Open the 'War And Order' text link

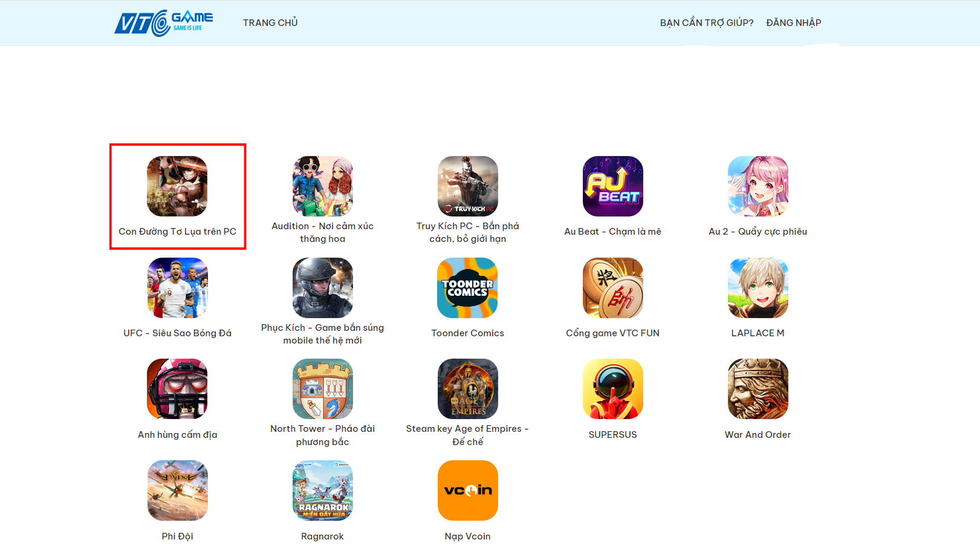click(758, 435)
